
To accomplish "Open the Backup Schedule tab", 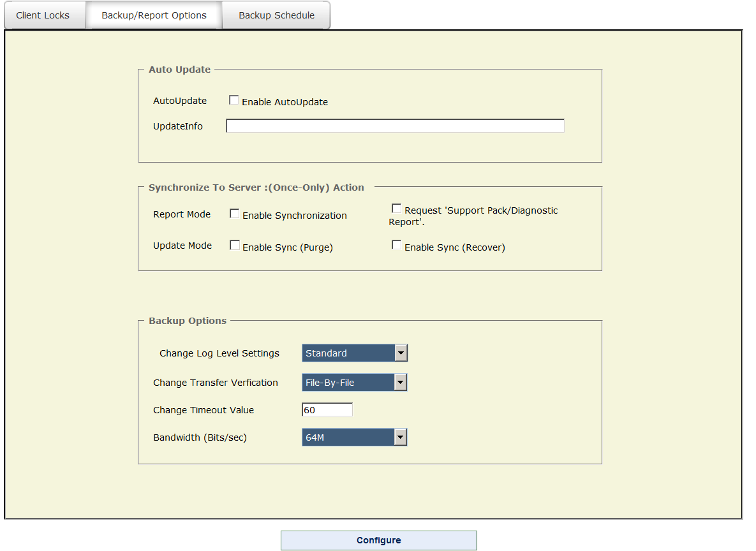I will click(x=276, y=15).
